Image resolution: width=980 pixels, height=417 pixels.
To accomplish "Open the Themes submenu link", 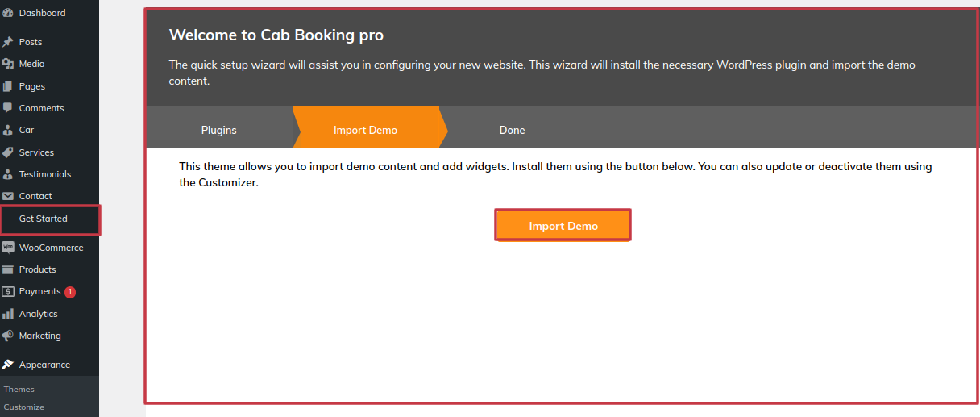I will pyautogui.click(x=19, y=389).
